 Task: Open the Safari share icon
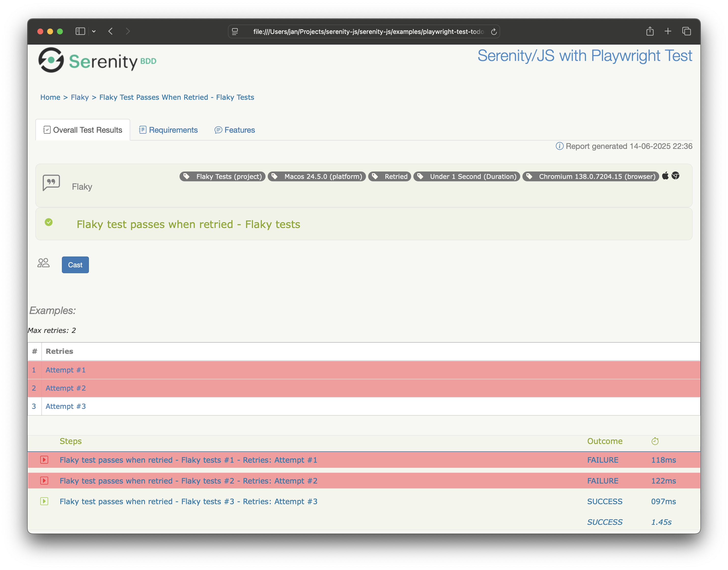tap(650, 31)
